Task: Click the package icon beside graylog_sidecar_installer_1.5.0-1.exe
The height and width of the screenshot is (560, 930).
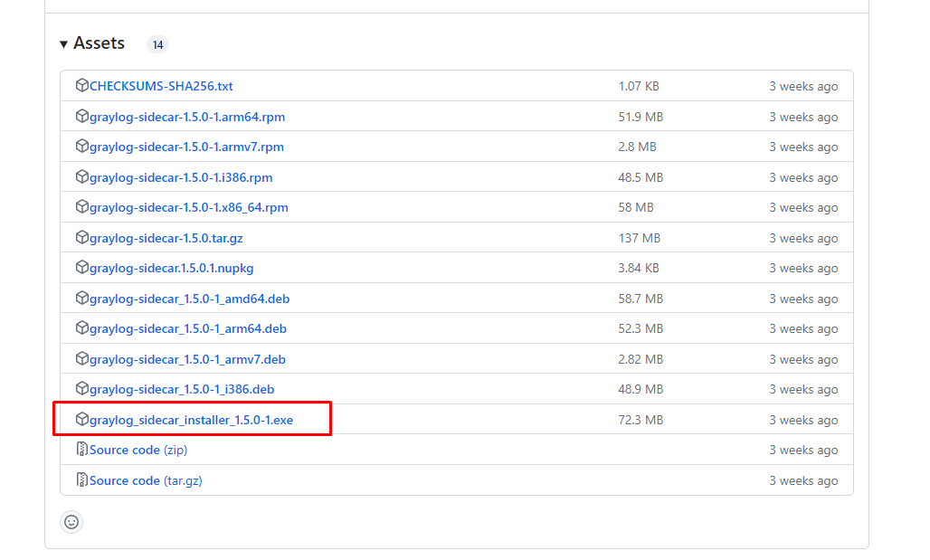Action: (x=81, y=419)
